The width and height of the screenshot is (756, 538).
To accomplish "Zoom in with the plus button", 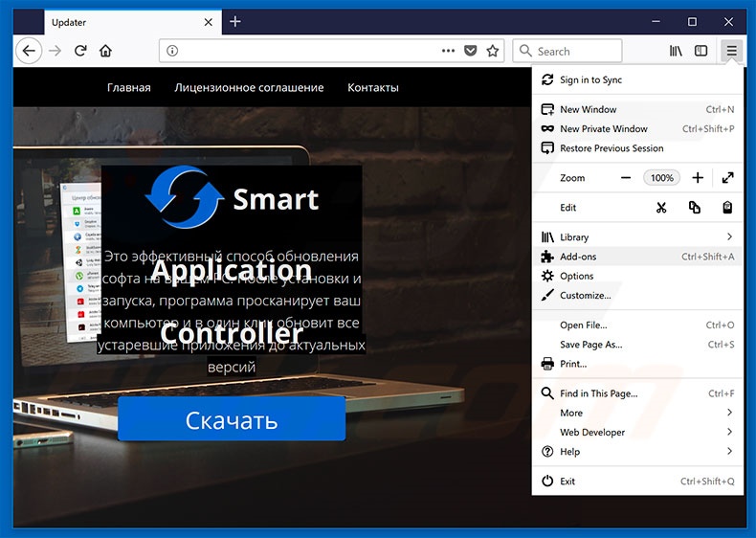I will [x=698, y=178].
